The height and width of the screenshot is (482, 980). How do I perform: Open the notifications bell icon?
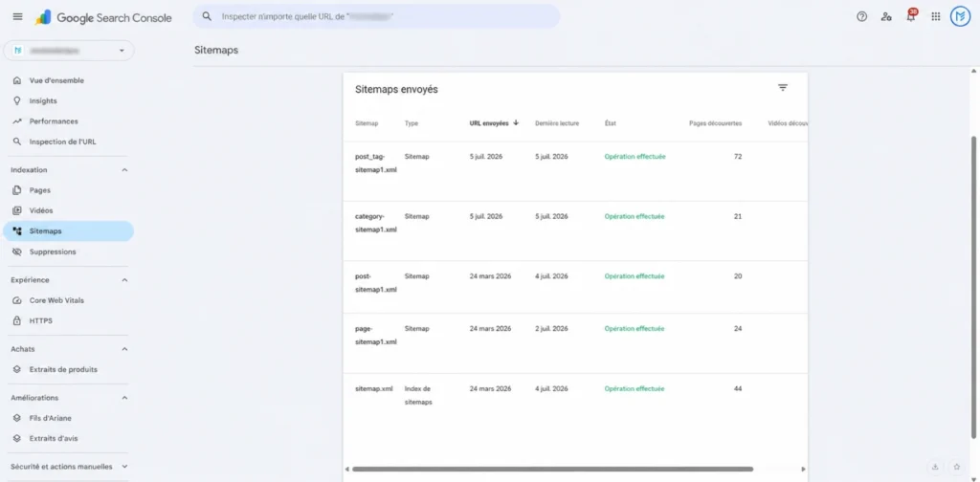point(911,16)
